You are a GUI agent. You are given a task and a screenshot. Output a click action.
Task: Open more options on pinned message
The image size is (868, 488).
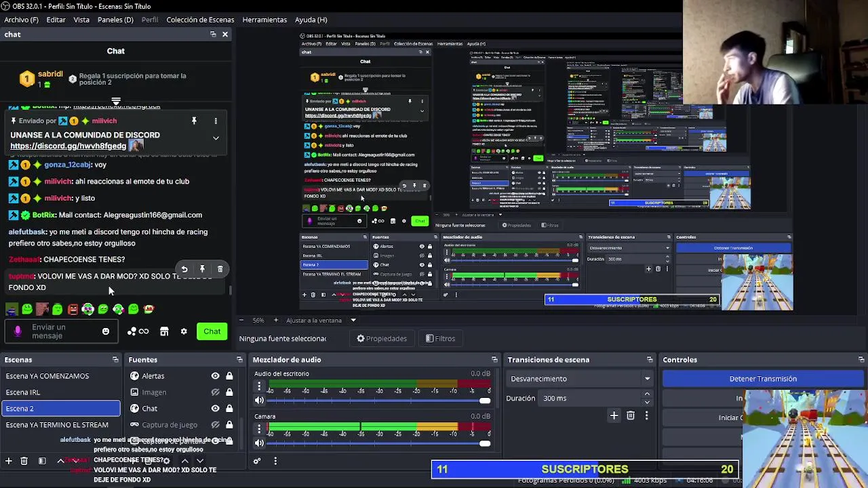216,121
